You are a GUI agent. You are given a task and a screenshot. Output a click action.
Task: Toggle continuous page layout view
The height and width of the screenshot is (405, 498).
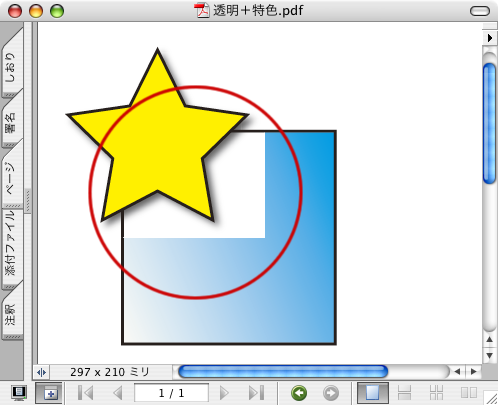[x=404, y=393]
